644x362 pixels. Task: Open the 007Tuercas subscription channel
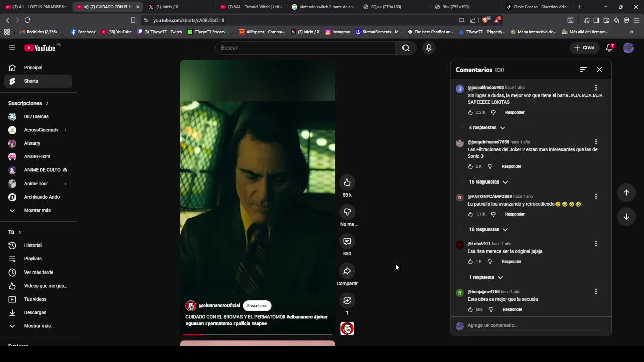coord(38,117)
